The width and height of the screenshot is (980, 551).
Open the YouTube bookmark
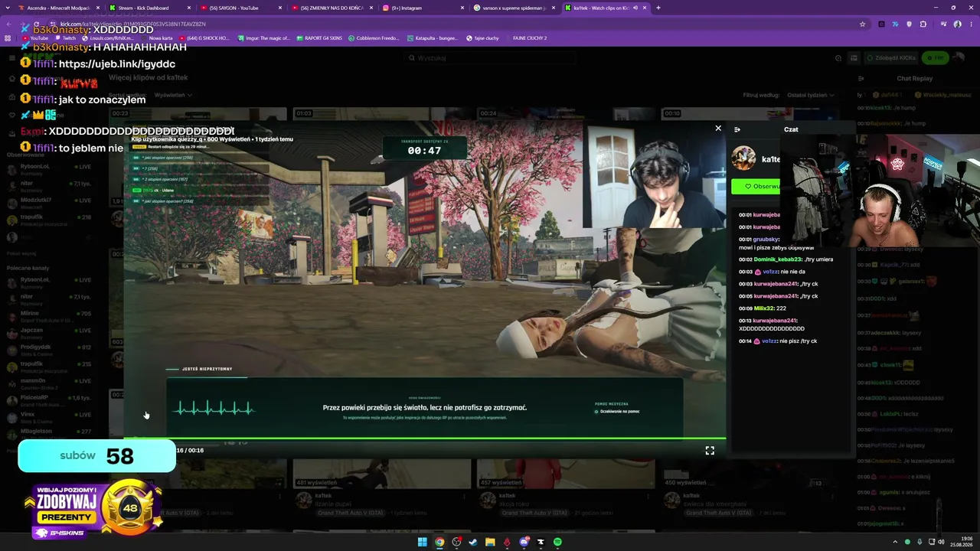(35, 37)
